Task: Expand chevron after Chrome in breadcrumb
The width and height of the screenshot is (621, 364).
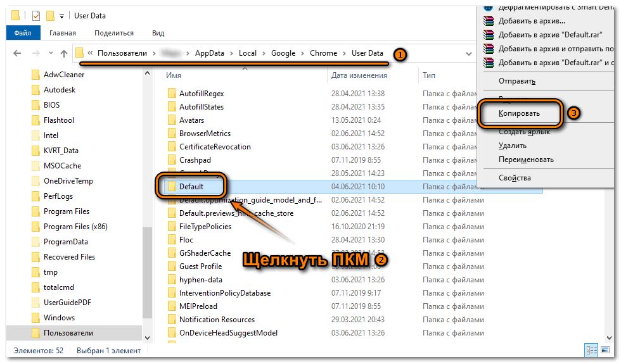Action: click(x=344, y=53)
